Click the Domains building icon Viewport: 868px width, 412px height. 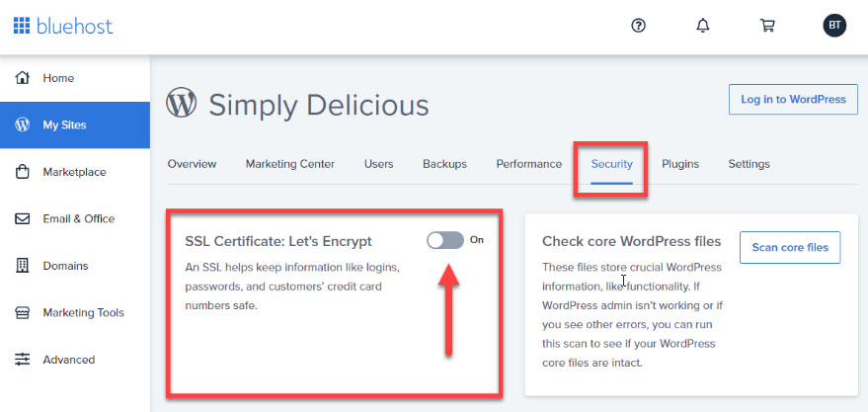click(x=22, y=265)
